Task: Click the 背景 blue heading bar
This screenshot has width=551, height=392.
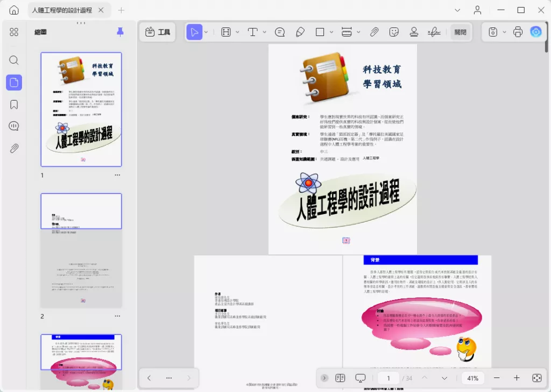Action: 421,260
